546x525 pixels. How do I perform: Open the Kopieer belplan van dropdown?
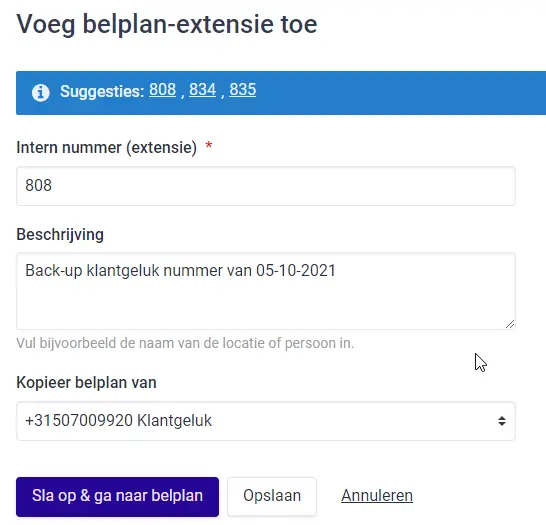click(x=266, y=421)
